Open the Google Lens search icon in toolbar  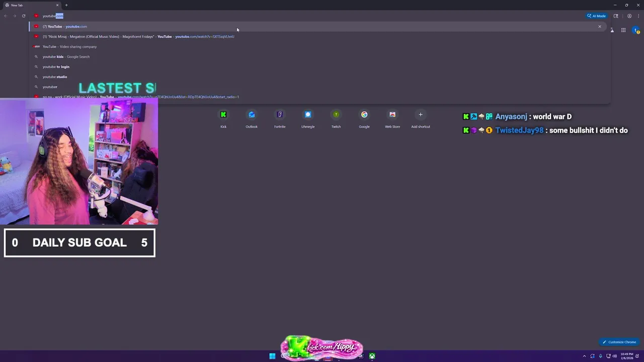coord(616,16)
